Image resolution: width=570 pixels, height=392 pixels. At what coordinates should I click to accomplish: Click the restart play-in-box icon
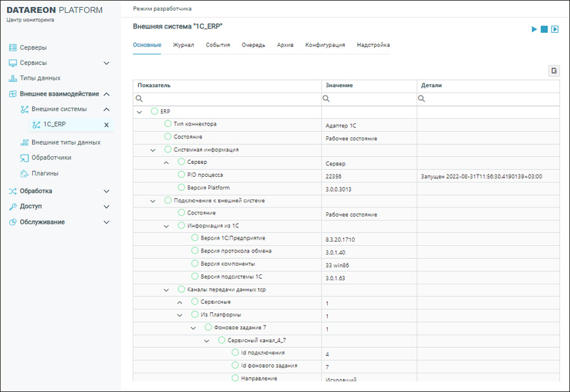(x=555, y=29)
